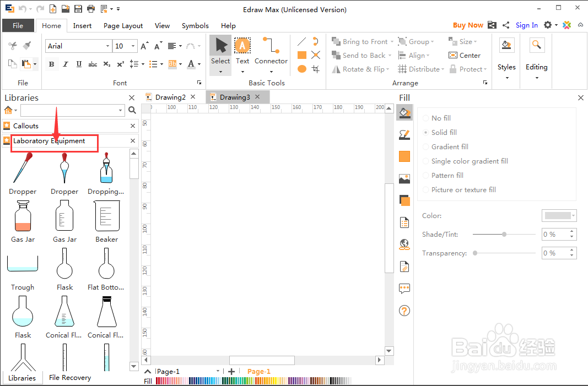Select the Text tool

tap(242, 51)
